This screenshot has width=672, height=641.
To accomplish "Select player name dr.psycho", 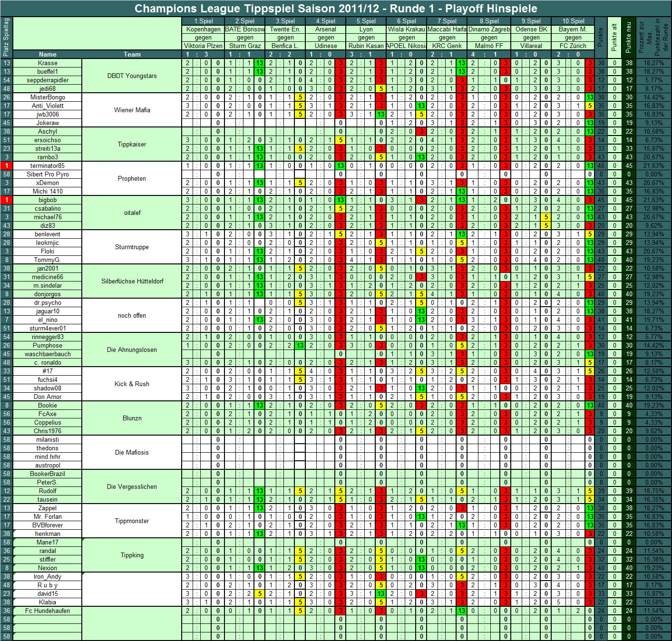I will pyautogui.click(x=48, y=302).
